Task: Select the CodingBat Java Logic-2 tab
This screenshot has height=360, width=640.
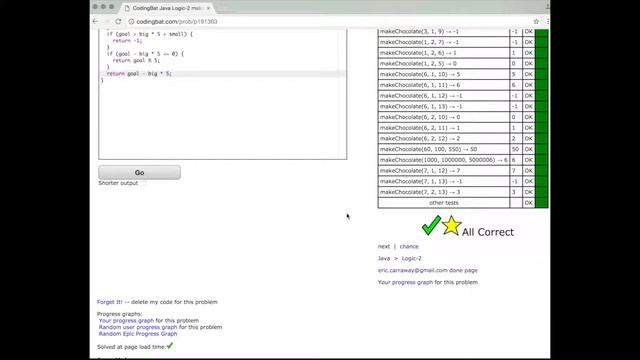Action: (x=167, y=8)
